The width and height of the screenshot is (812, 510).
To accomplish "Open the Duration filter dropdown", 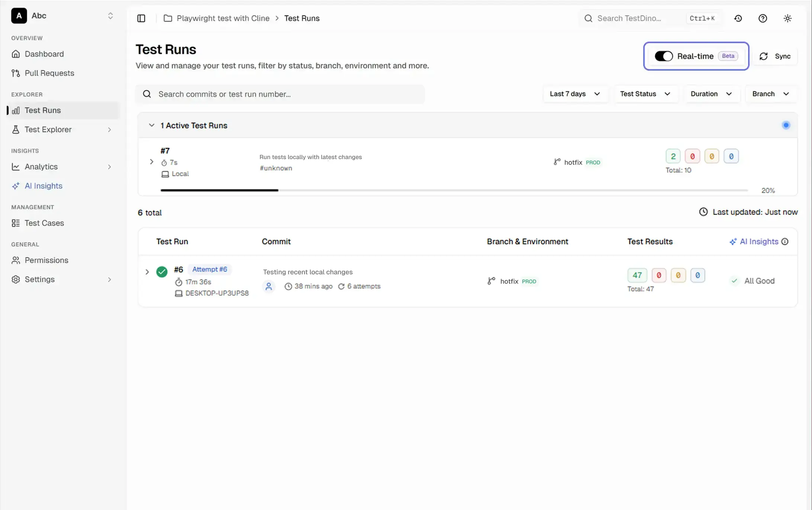I will click(712, 94).
